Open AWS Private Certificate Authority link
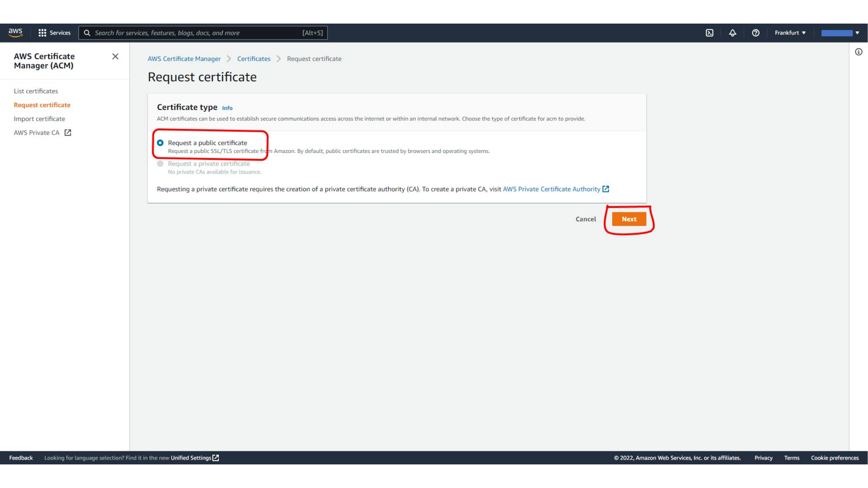This screenshot has width=868, height=488. point(552,189)
